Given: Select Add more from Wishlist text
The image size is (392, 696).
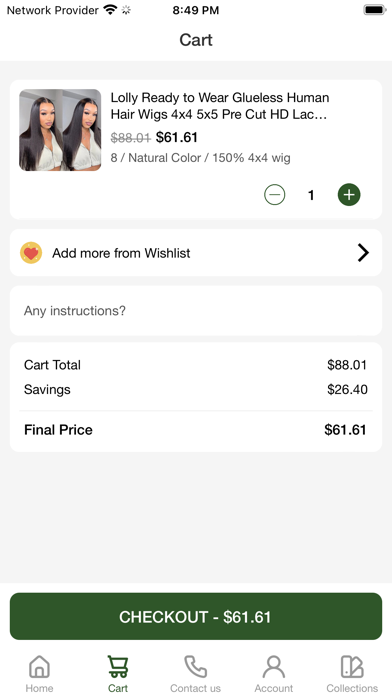Looking at the screenshot, I should click(121, 253).
